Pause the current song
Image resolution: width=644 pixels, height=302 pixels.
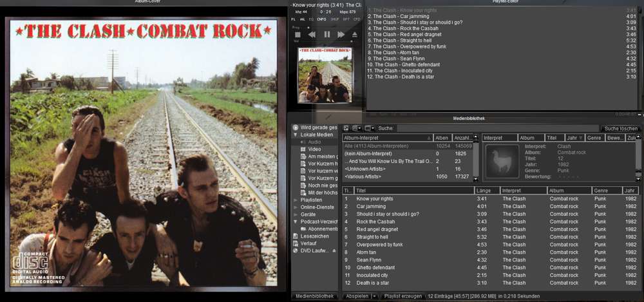click(x=327, y=34)
